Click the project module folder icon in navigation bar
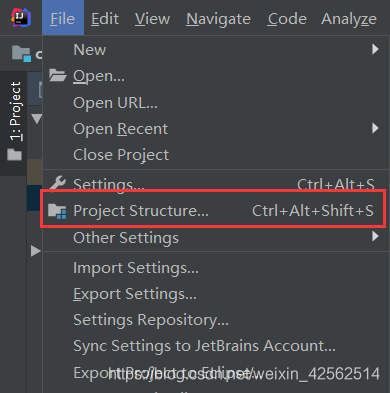390x393 pixels. tap(21, 53)
